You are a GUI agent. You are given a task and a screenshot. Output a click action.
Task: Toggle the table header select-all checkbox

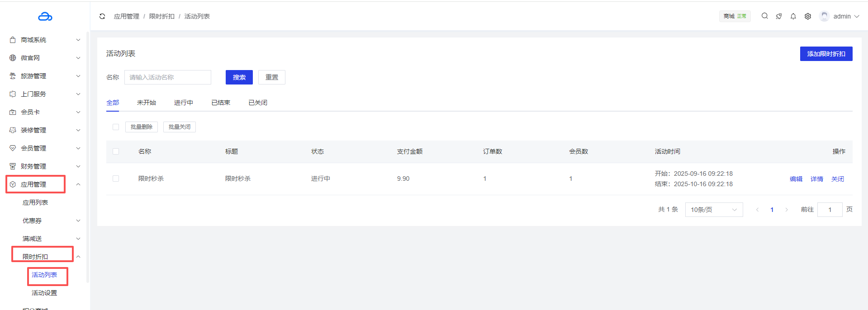pyautogui.click(x=116, y=151)
